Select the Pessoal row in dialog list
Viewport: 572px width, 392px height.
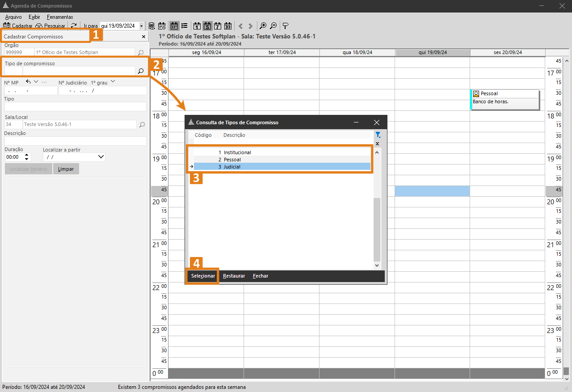click(282, 160)
